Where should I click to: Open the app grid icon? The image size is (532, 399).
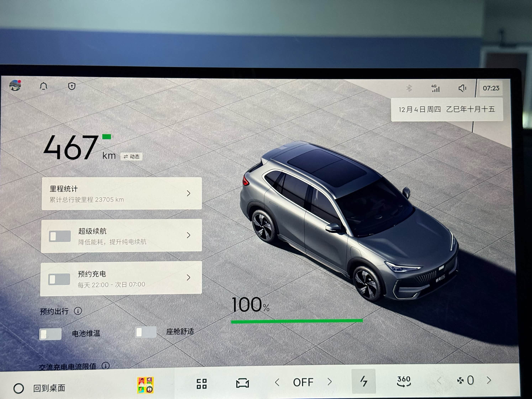[202, 383]
